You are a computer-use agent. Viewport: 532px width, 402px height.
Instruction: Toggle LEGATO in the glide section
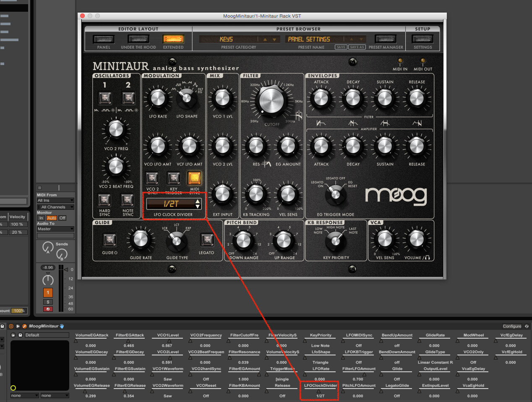point(207,240)
